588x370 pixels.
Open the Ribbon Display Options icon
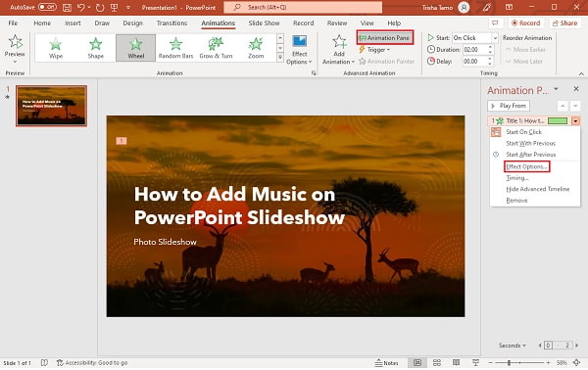point(509,7)
